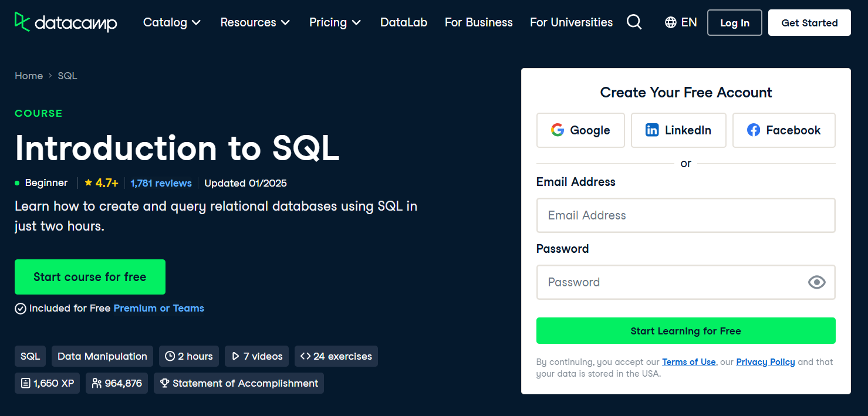Click the Facebook logo icon
The image size is (868, 416).
click(754, 130)
